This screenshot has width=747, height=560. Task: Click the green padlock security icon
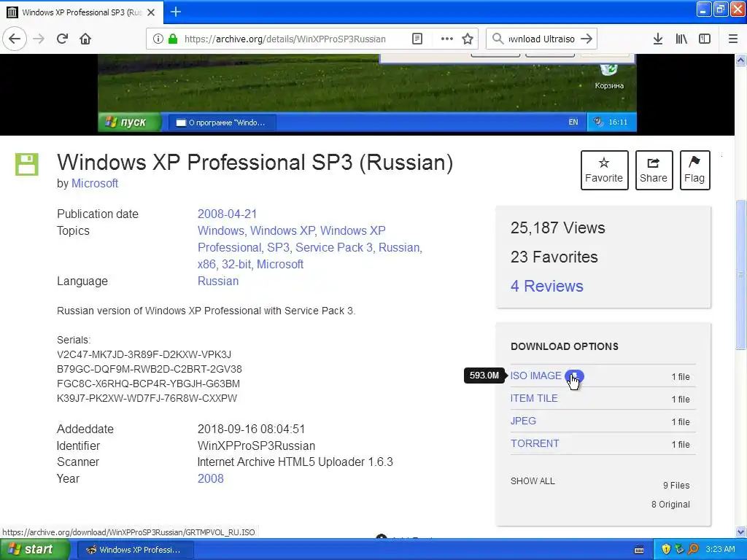173,39
